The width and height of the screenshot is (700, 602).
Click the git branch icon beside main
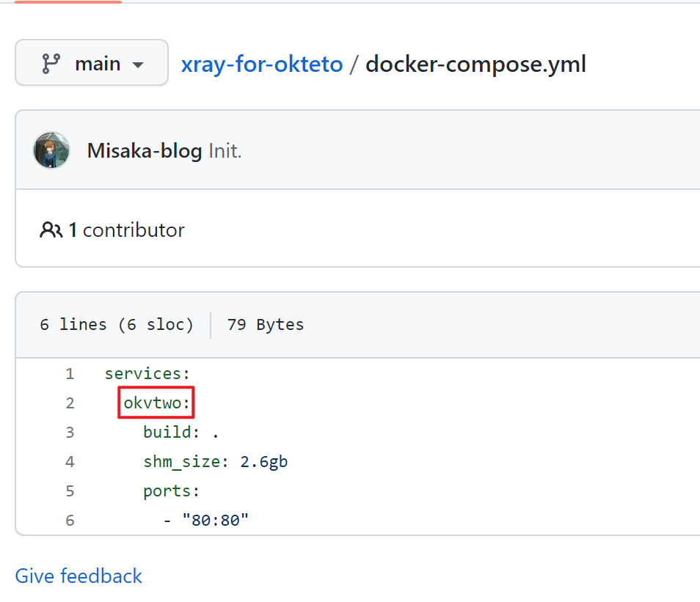tap(50, 64)
